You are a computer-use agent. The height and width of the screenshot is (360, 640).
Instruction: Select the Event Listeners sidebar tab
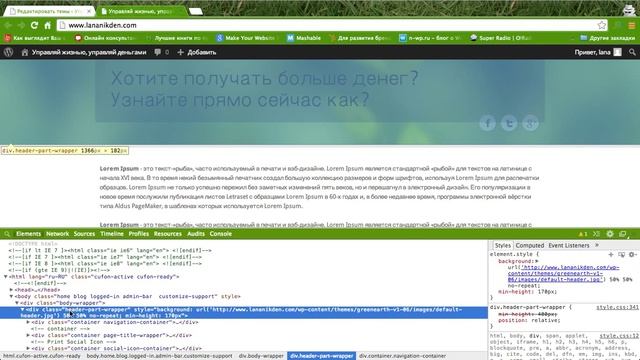point(569,245)
